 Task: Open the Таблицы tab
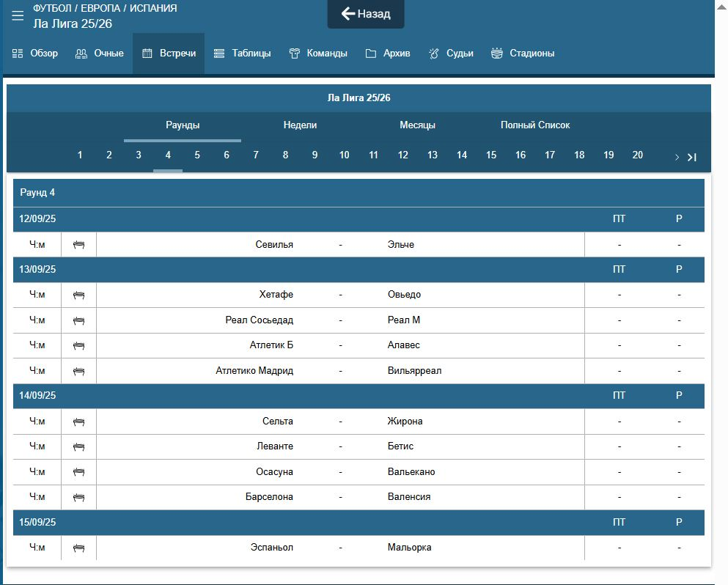pyautogui.click(x=242, y=54)
